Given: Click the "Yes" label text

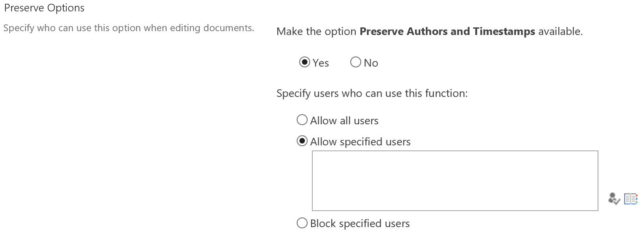Looking at the screenshot, I should click(x=321, y=63).
